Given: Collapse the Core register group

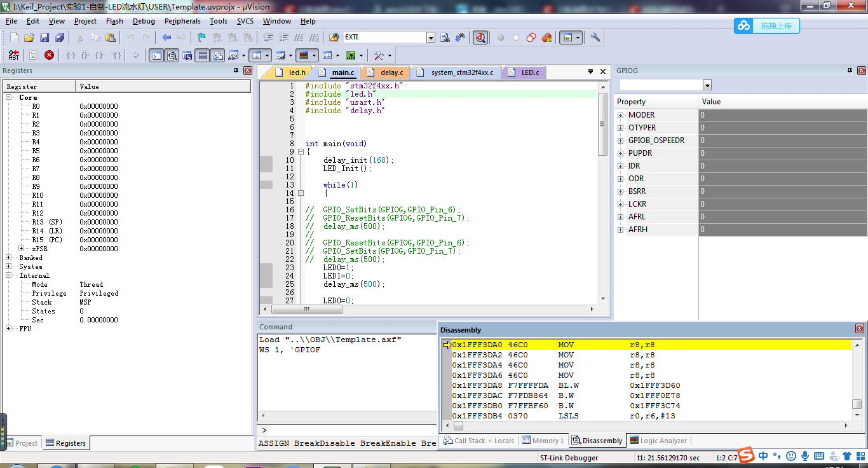Looking at the screenshot, I should (x=9, y=97).
